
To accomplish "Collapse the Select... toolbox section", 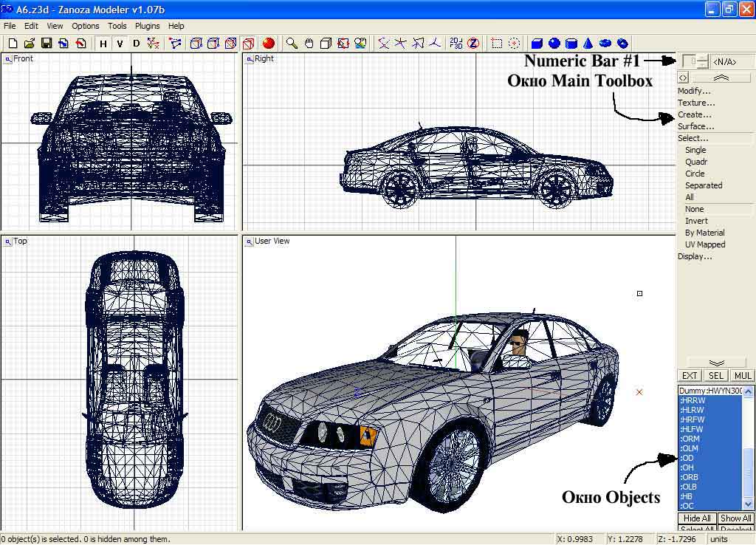I will click(693, 138).
